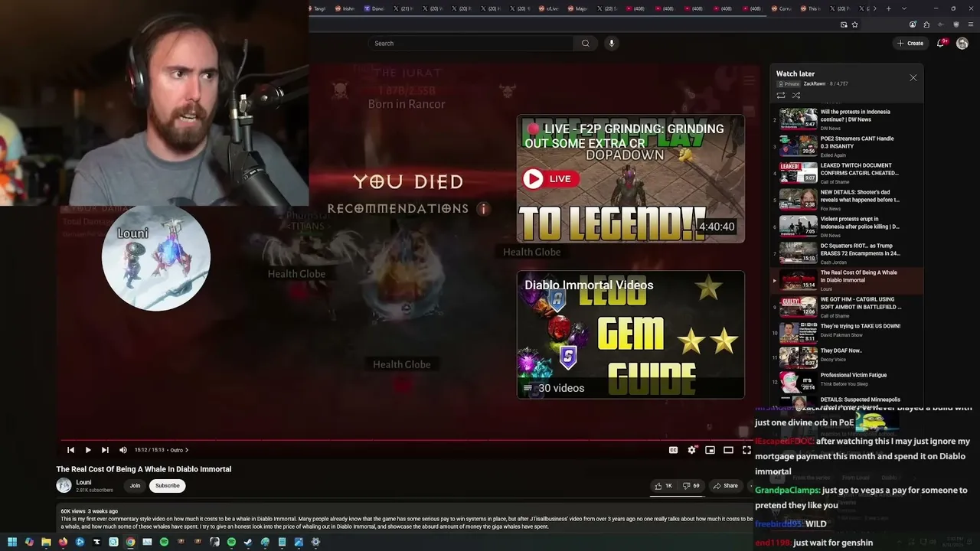Open the live F2P Grinding end-screen video
Viewport: 980px width, 551px height.
coord(631,179)
